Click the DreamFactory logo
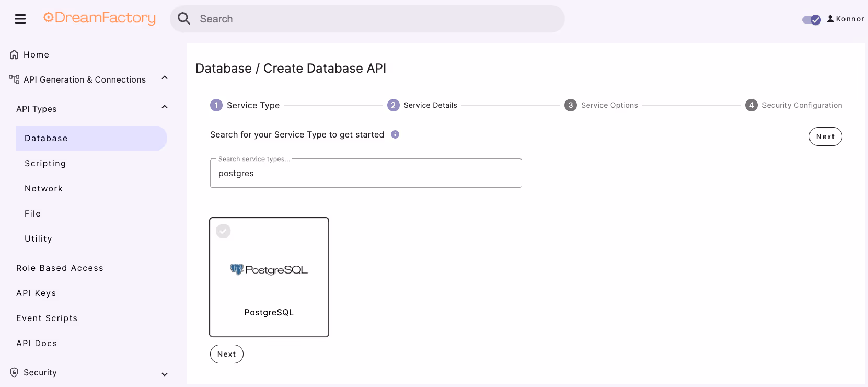Screen dimensions: 868x387 coord(99,18)
